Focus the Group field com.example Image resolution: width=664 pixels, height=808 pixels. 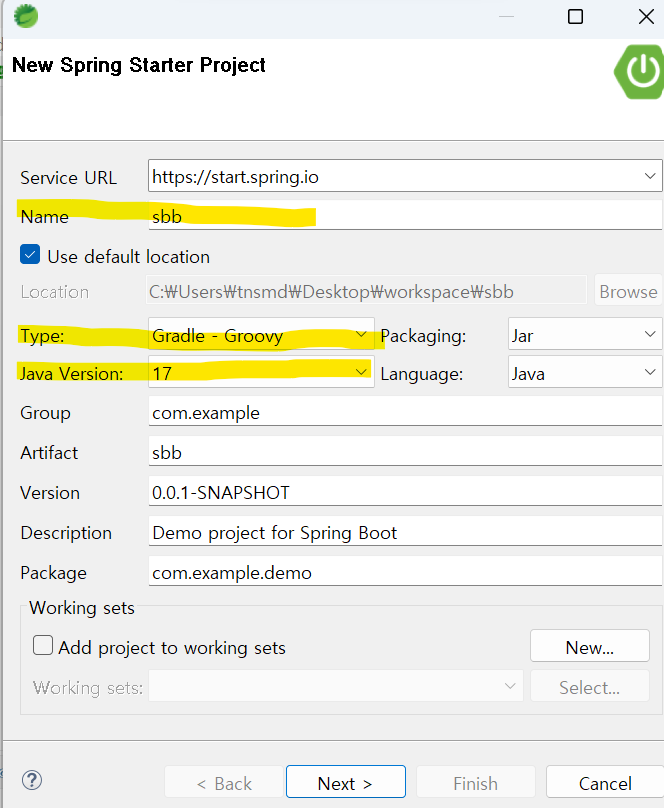(x=405, y=411)
